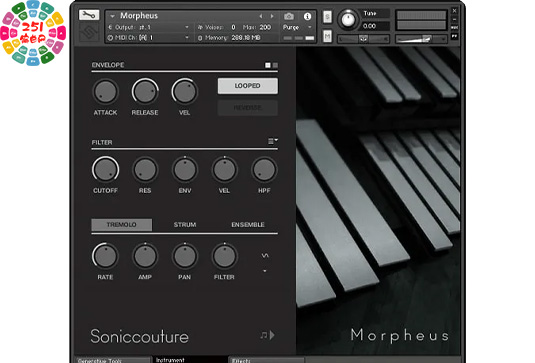Image resolution: width=535 pixels, height=363 pixels.
Task: Open the Output channel dropdown
Action: coord(187,27)
